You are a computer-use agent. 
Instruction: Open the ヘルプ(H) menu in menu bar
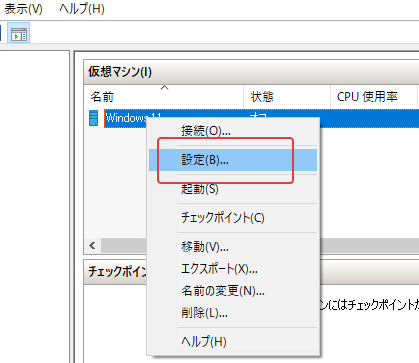click(82, 9)
